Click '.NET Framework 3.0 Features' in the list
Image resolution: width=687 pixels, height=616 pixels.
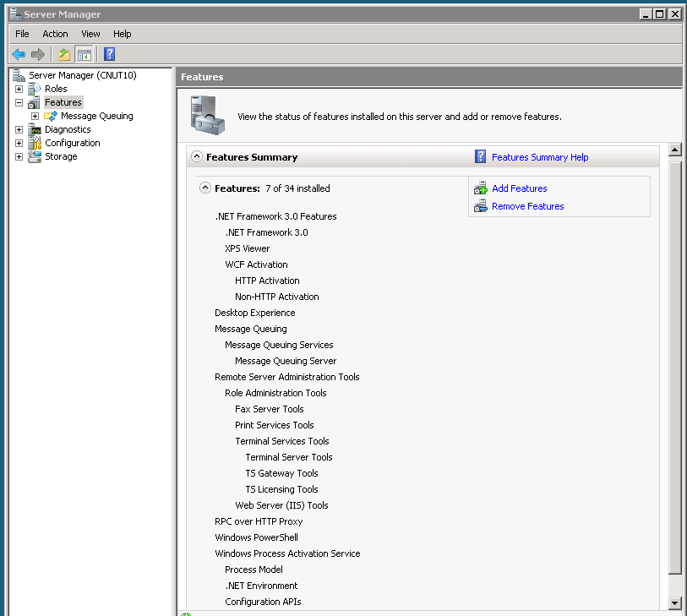tap(275, 216)
